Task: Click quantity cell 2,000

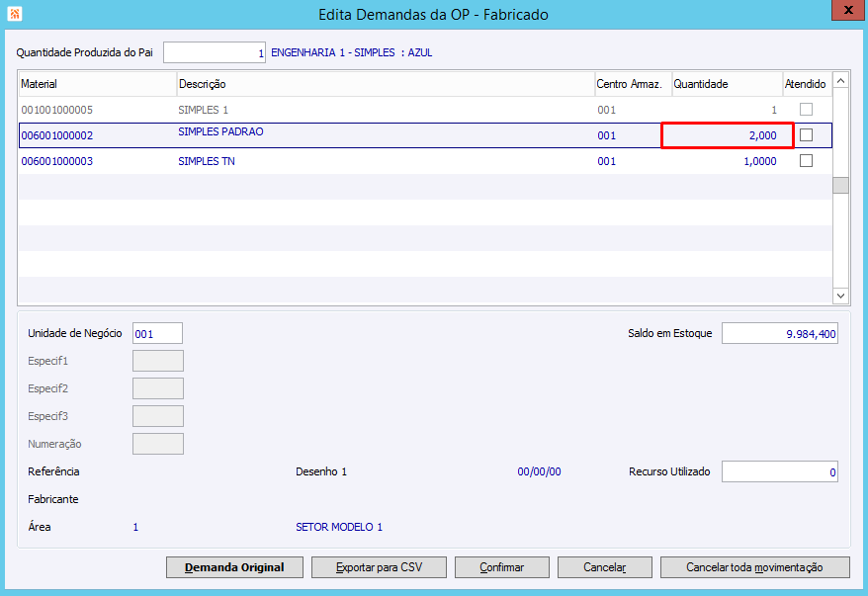Action: point(728,135)
